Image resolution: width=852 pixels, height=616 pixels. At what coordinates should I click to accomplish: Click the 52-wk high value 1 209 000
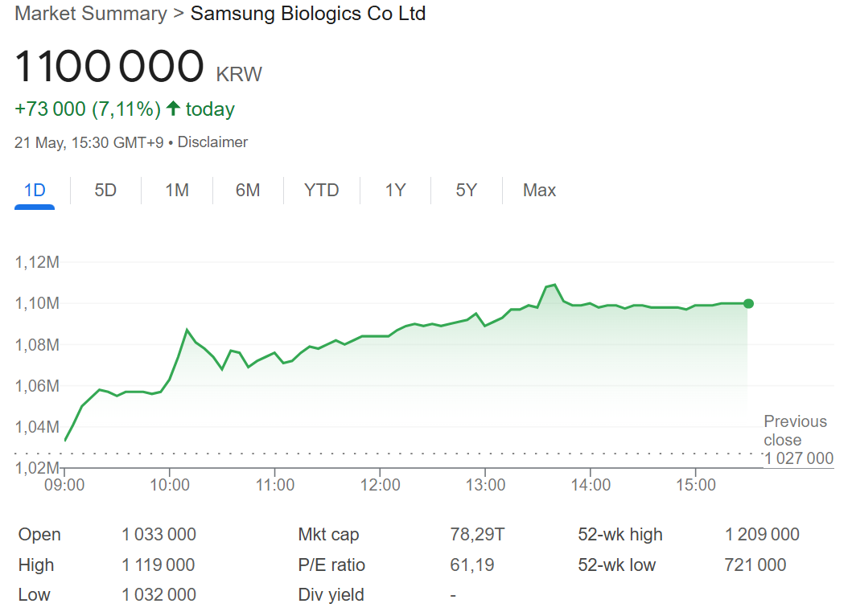pyautogui.click(x=762, y=535)
